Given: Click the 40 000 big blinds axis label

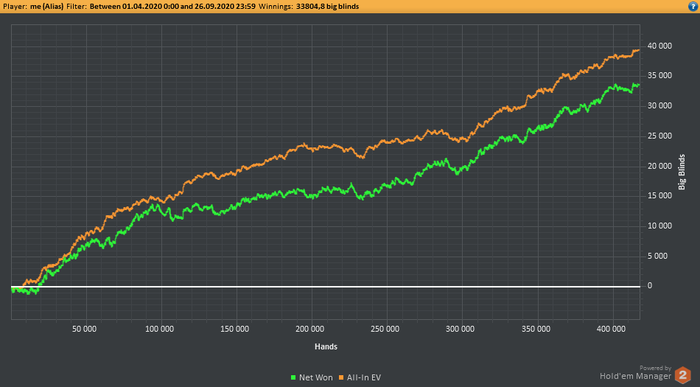Looking at the screenshot, I should pos(659,46).
